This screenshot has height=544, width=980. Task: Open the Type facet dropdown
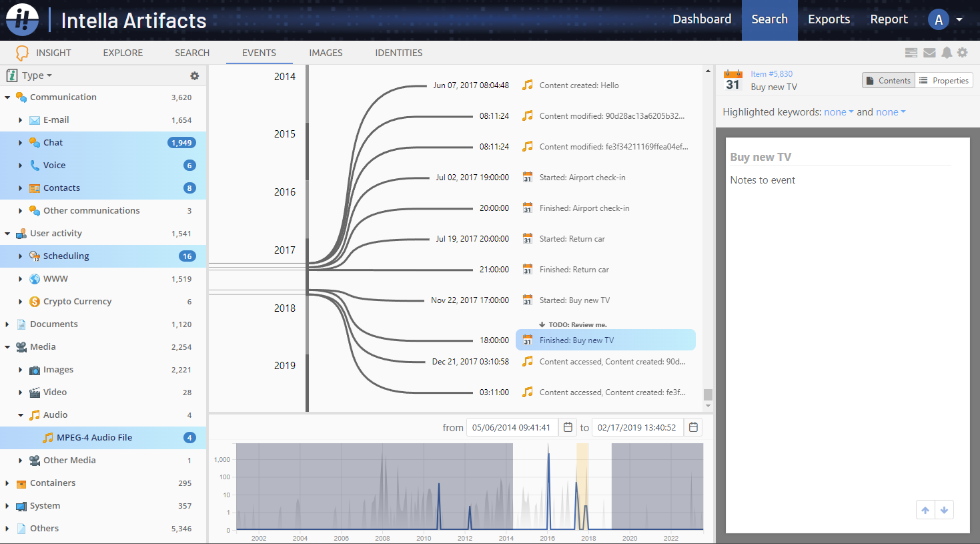37,76
